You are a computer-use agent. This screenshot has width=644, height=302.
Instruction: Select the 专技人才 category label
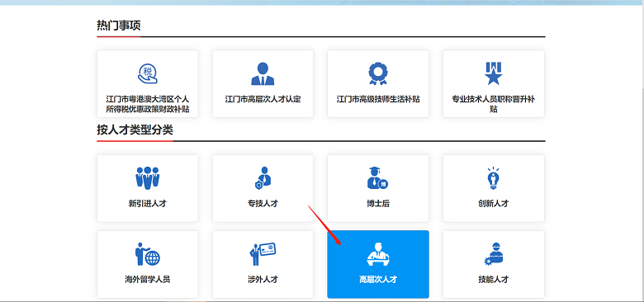tap(263, 204)
